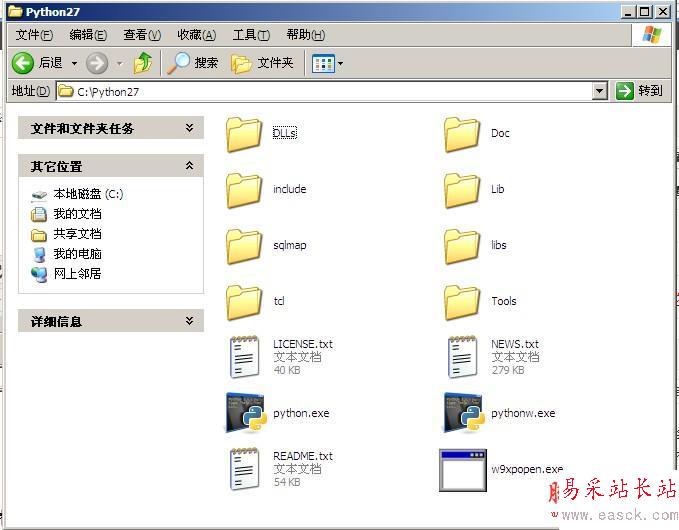Click the NEWS.txt file name
Screen dimensions: 679x530
[515, 344]
